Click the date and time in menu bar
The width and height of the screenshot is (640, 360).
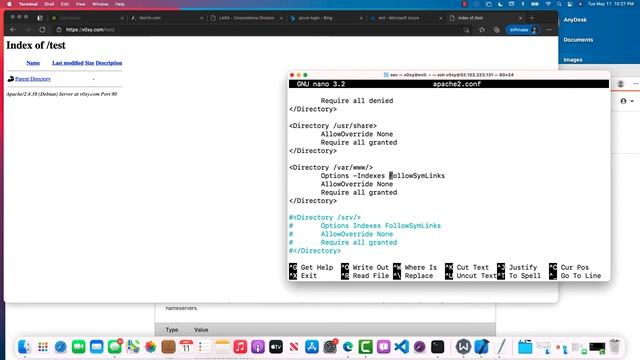[x=611, y=4]
